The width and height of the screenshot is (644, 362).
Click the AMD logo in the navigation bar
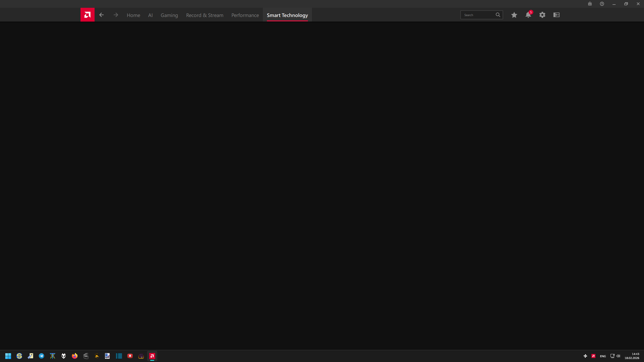(87, 15)
